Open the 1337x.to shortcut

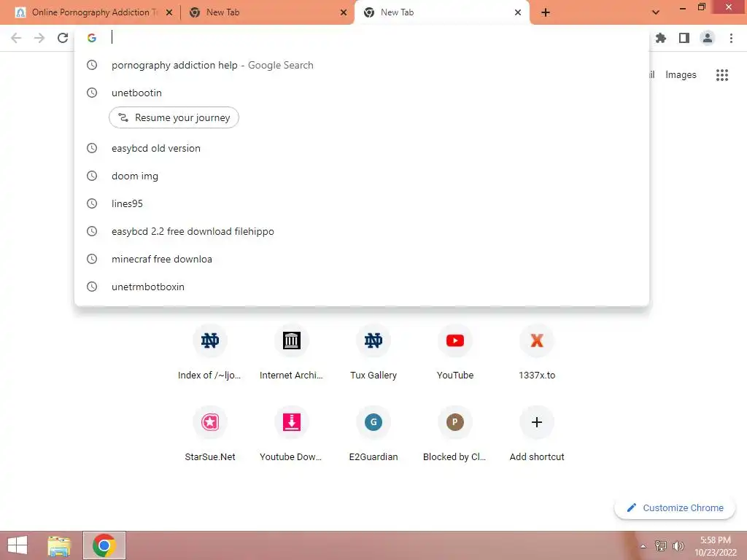537,353
